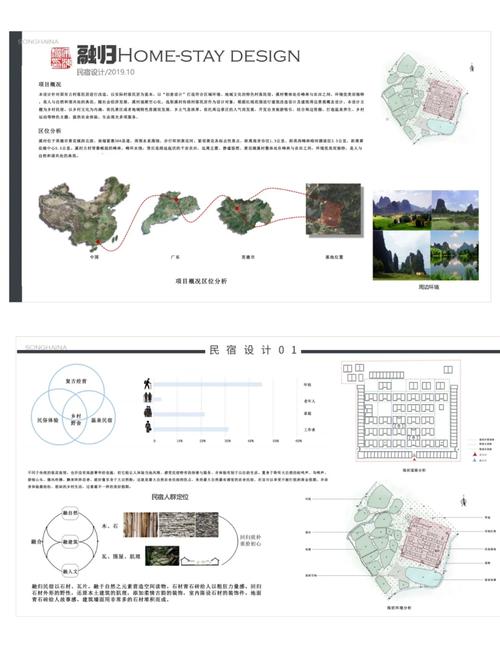Viewport: 500px width, 653px height.
Task: Click the 广东 map label
Action: click(175, 257)
